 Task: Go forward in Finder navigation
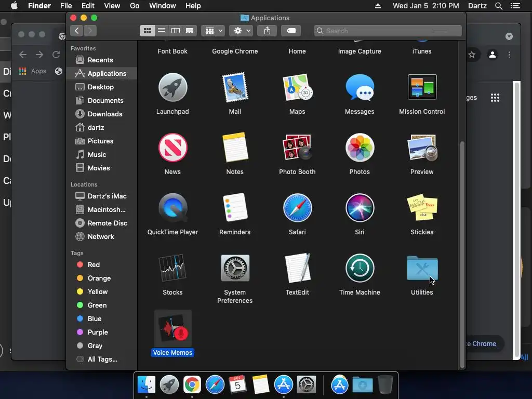(90, 31)
